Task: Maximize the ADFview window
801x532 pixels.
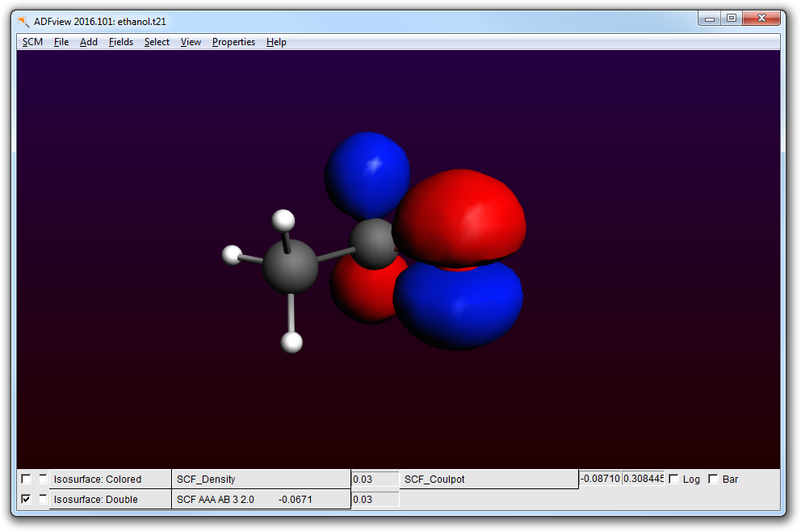Action: click(x=732, y=19)
